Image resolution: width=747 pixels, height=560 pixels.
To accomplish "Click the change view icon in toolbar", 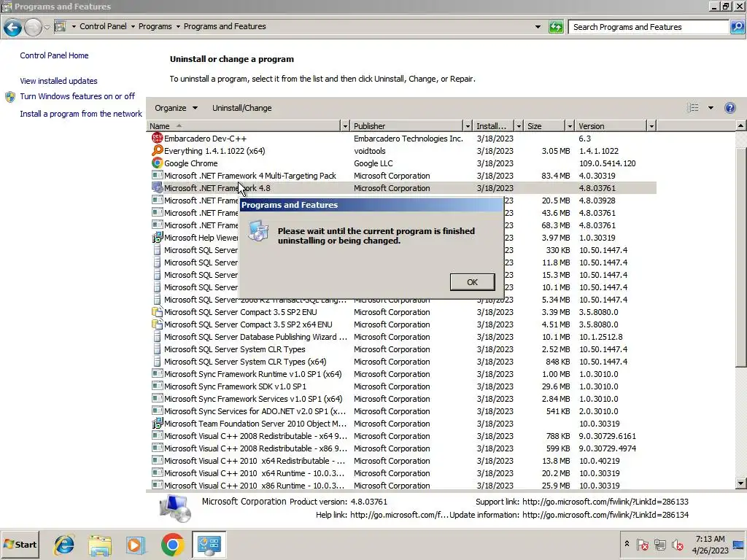I will coord(693,108).
